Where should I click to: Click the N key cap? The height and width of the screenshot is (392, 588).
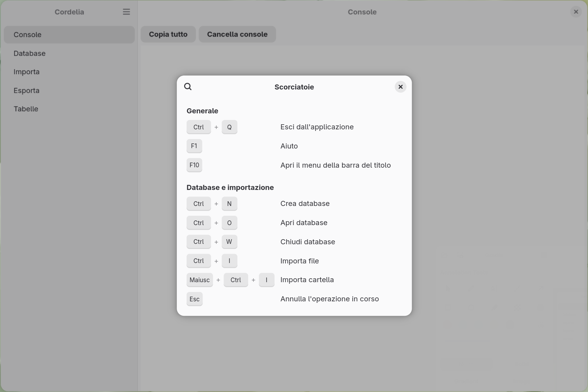(x=229, y=204)
